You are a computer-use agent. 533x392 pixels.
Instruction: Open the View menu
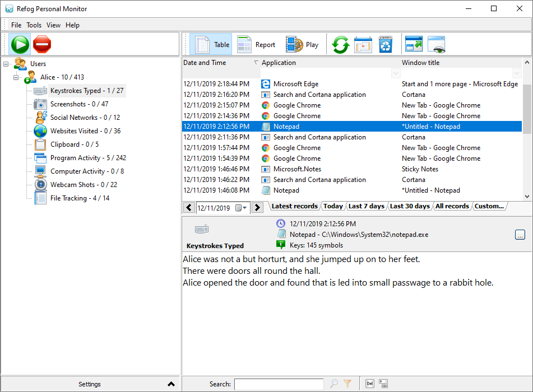click(x=53, y=25)
